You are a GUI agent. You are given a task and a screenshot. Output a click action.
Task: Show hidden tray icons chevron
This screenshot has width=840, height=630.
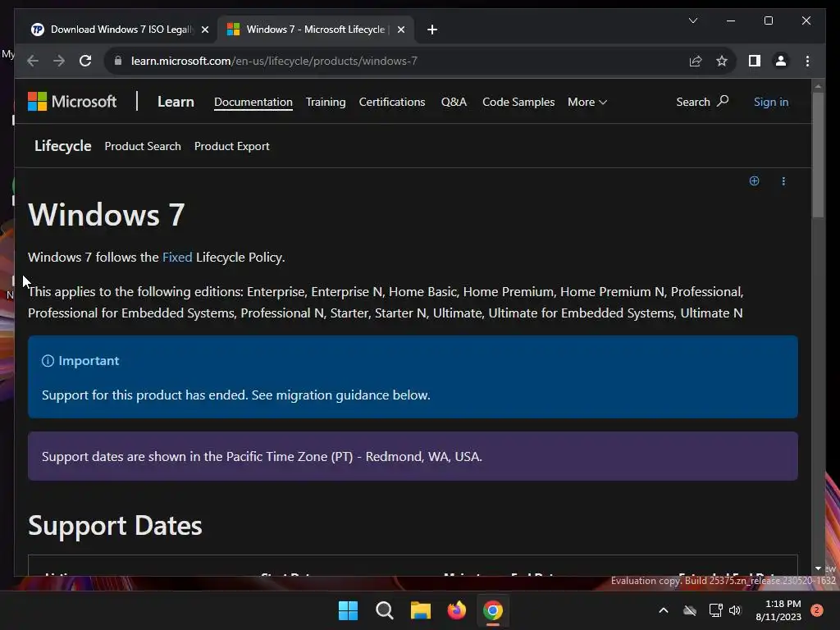(x=663, y=610)
